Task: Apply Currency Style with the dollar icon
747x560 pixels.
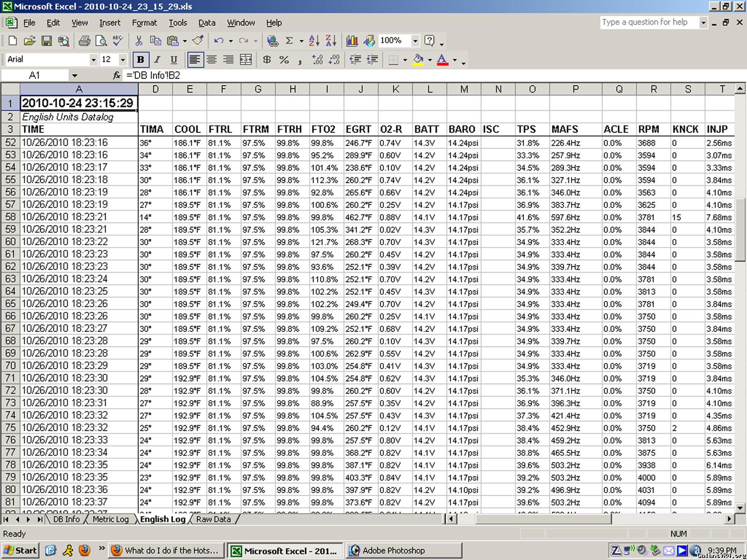Action: coord(267,60)
